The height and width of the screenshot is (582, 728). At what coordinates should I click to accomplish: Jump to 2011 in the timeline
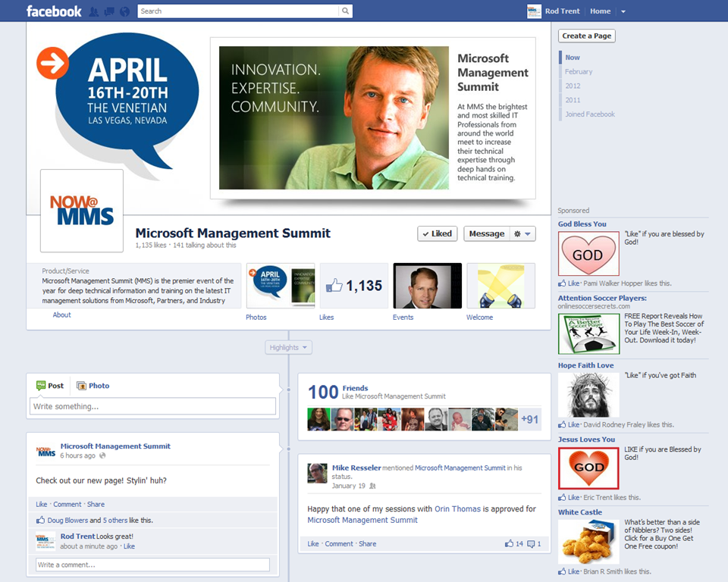coord(573,100)
